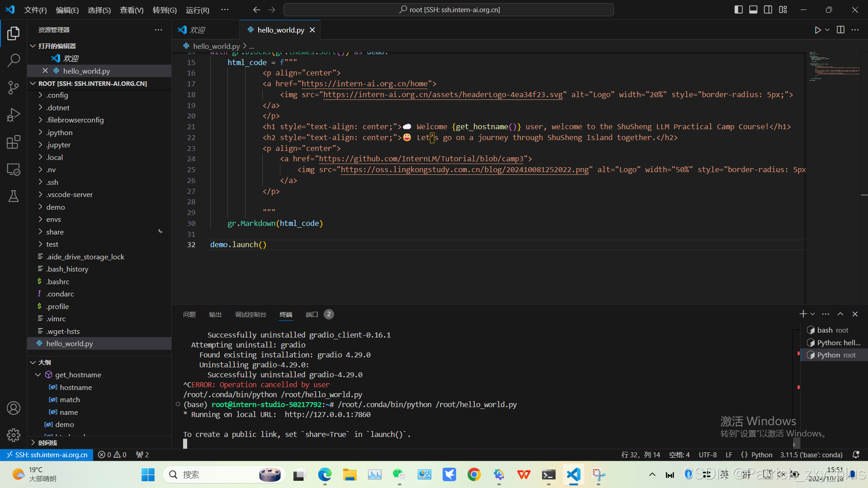Open the new terminal launch profile dropdown
The width and height of the screenshot is (868, 488).
(x=813, y=314)
